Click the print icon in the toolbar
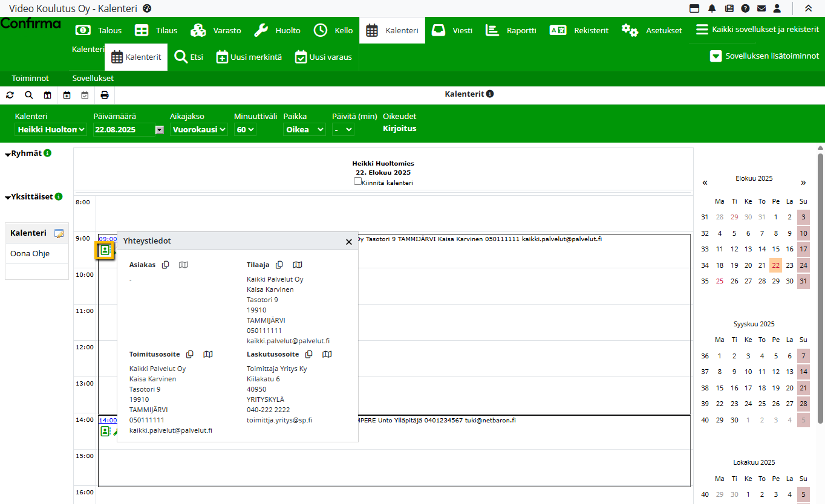 click(x=105, y=95)
